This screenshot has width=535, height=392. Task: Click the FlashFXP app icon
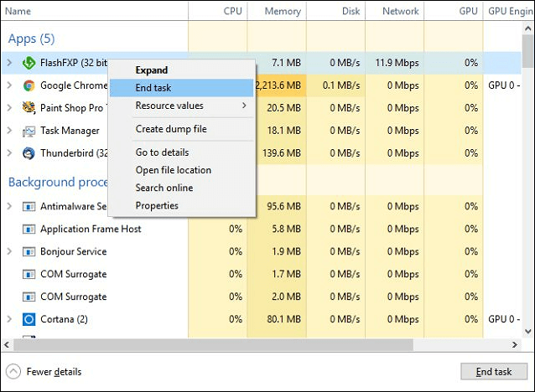[x=29, y=63]
